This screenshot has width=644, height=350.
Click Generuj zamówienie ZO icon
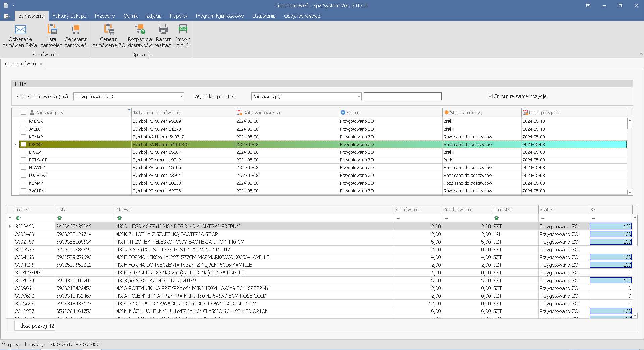tap(109, 30)
